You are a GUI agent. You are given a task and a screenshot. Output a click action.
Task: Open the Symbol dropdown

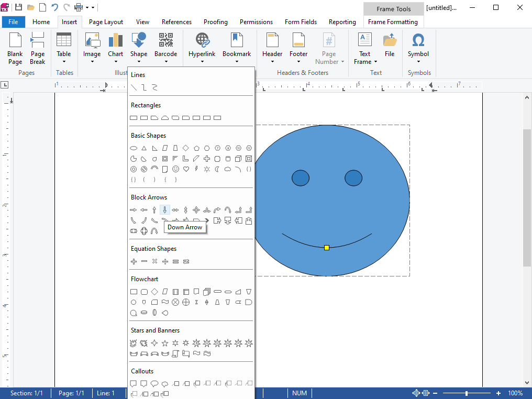click(x=418, y=47)
